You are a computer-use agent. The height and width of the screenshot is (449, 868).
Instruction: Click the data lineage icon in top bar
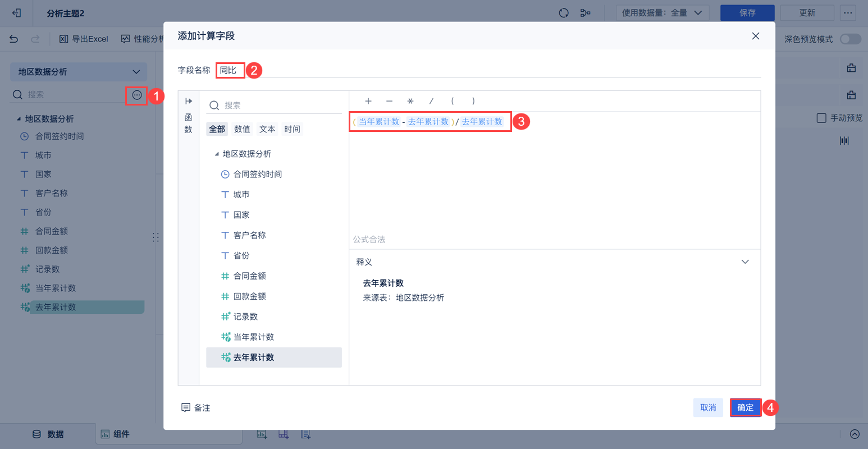click(x=585, y=13)
